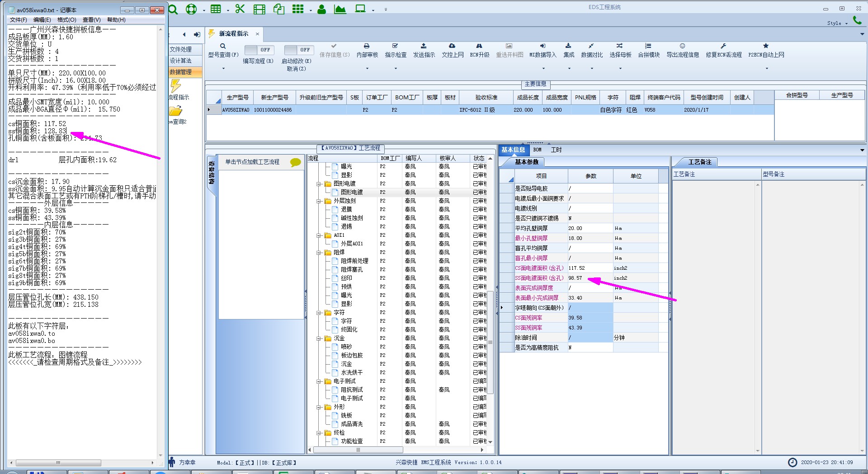
Task: Run 指示检查 check tool
Action: (396, 51)
